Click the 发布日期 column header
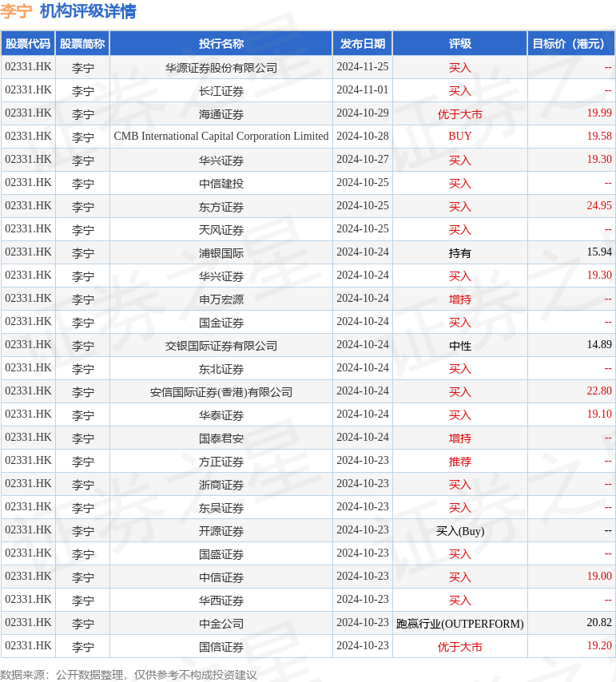This screenshot has width=616, height=682. (x=363, y=43)
